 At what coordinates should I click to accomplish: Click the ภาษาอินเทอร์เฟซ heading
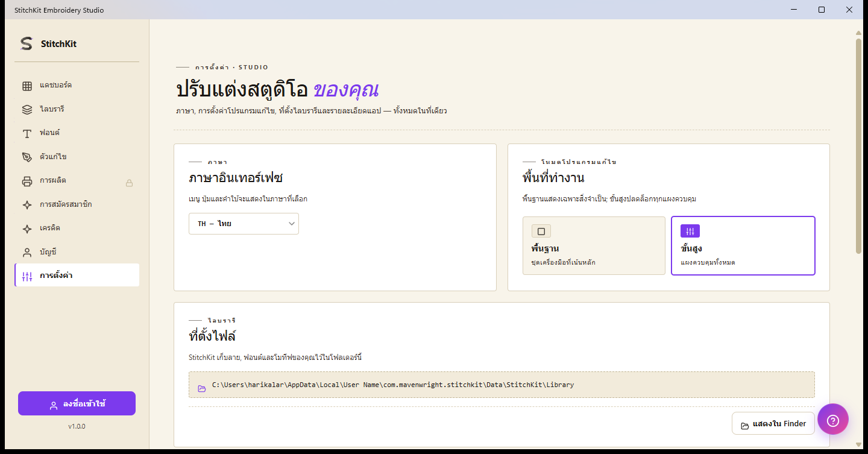click(236, 178)
